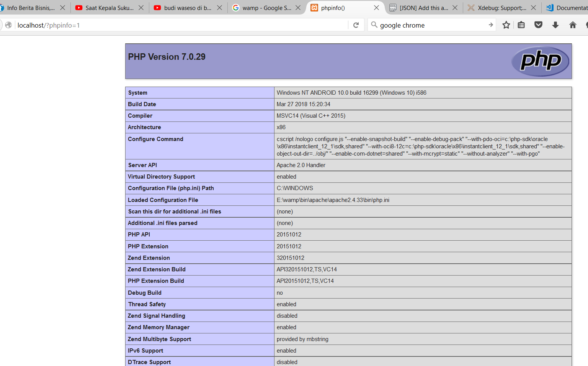Click the C:\WINDOWS php.ini path value
Viewport: 588px width, 366px height.
click(x=295, y=188)
